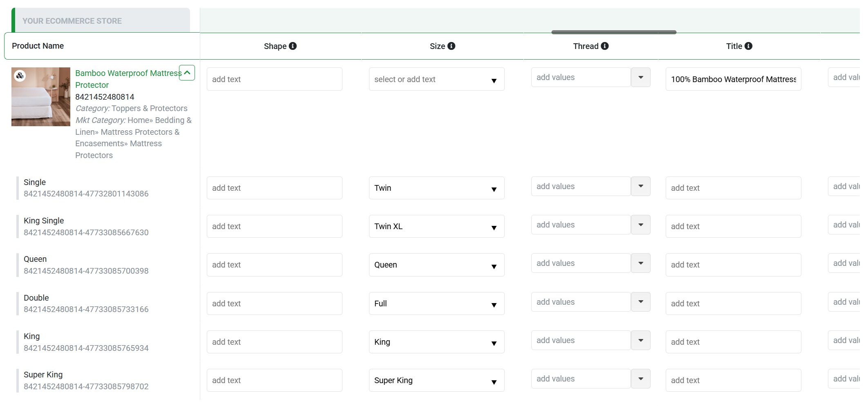Click Shape text field in King Single row
This screenshot has height=406, width=868.
pyautogui.click(x=275, y=226)
